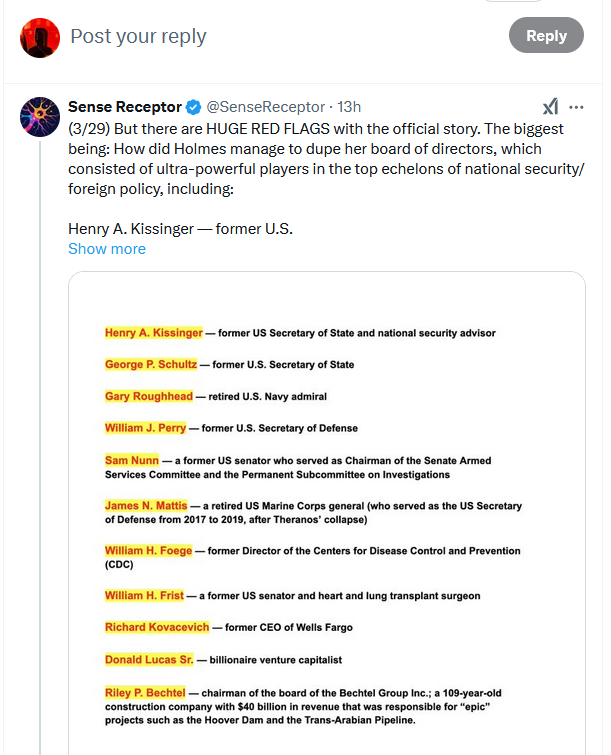
Task: Open the three-dot more options menu
Action: point(576,107)
